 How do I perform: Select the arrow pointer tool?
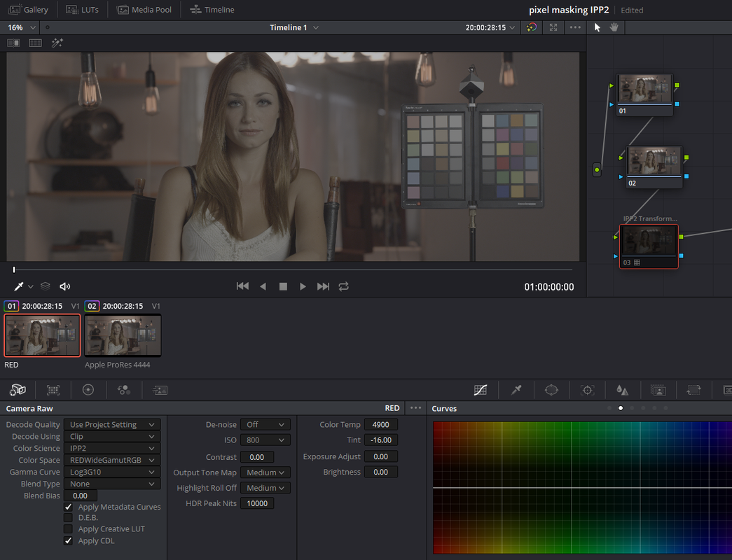[597, 27]
